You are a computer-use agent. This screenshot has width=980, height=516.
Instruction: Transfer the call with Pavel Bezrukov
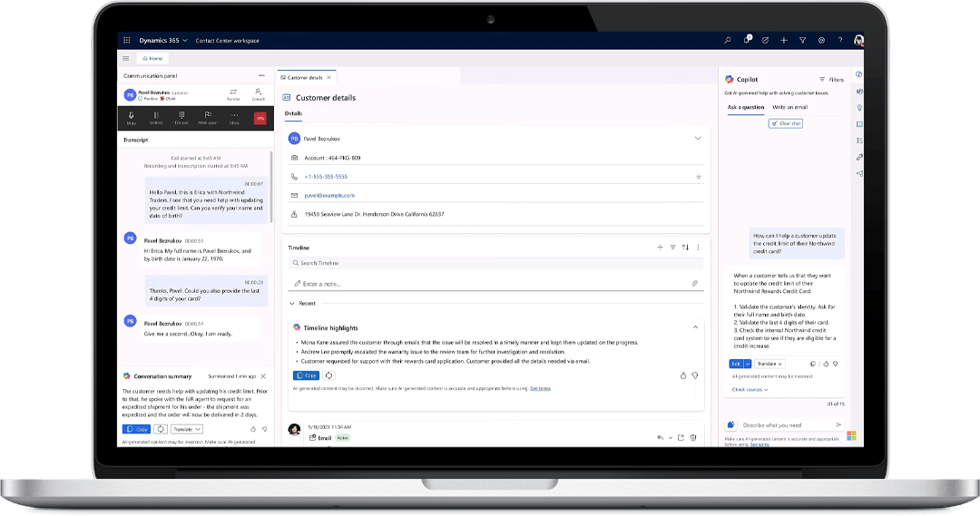(x=233, y=93)
